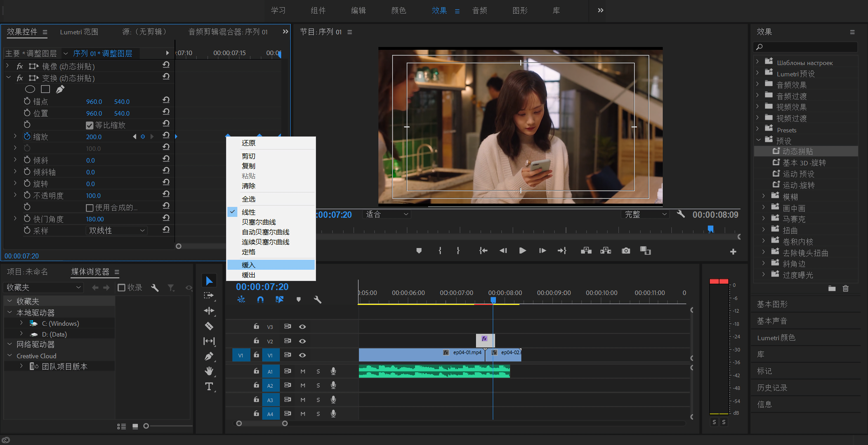Reset the 锚点 parameter
This screenshot has height=445, width=868.
166,100
